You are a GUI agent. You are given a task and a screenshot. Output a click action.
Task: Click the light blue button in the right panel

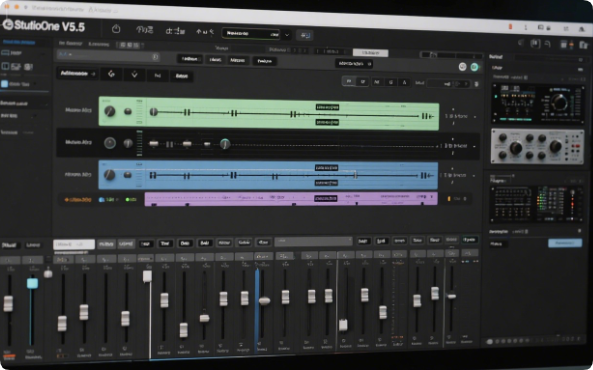565,243
